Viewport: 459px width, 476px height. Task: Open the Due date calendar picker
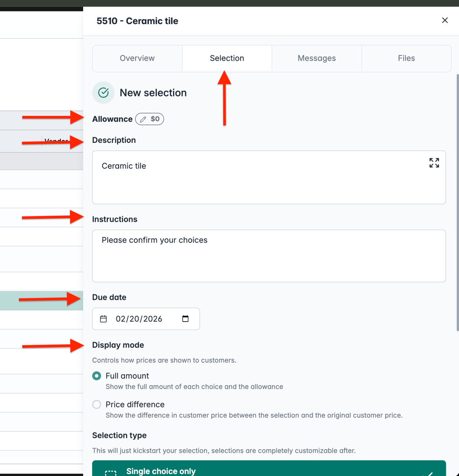coord(185,319)
